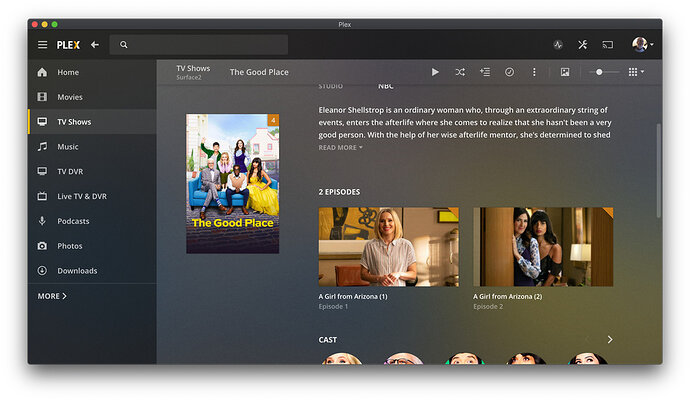This screenshot has height=400, width=690.
Task: Open A Girl from Arizona (2) thumbnail
Action: 543,247
